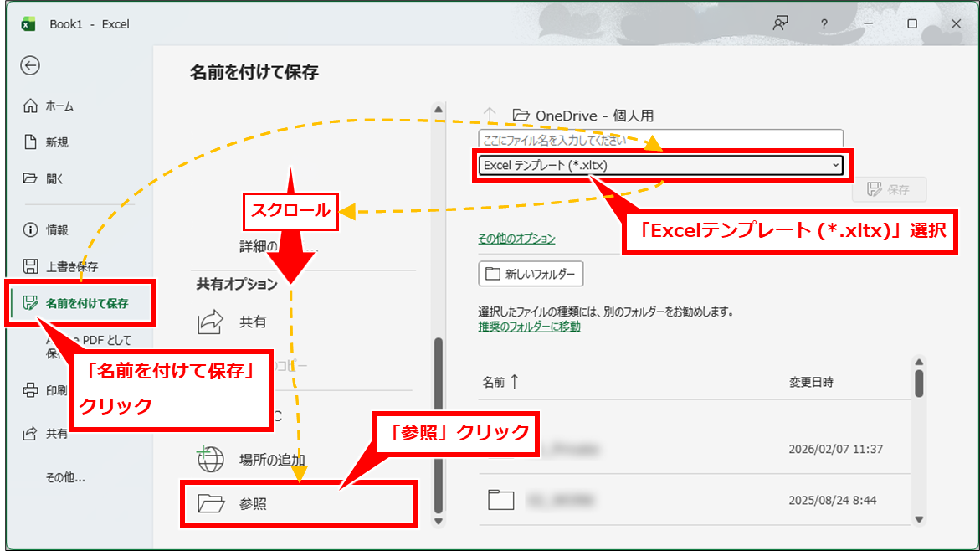The height and width of the screenshot is (551, 980).
Task: Click 新しいフォルダー button
Action: pos(531,274)
